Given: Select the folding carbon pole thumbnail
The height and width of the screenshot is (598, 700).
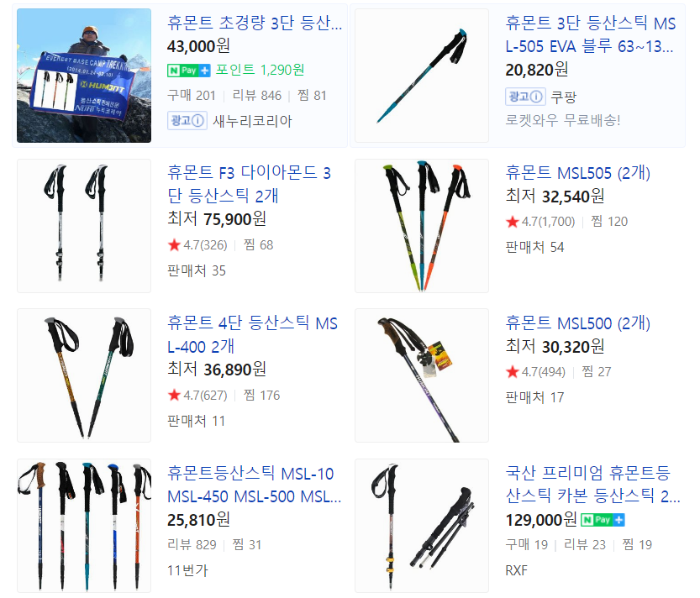Looking at the screenshot, I should (422, 526).
